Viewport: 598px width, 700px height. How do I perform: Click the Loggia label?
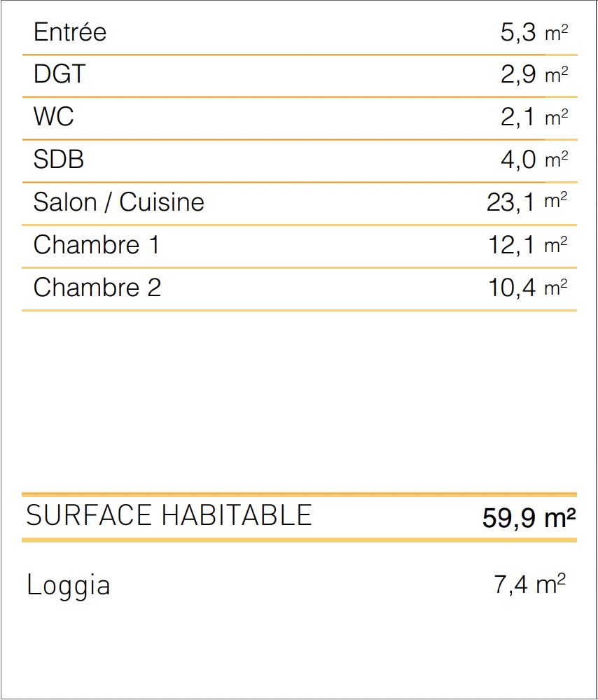click(69, 585)
